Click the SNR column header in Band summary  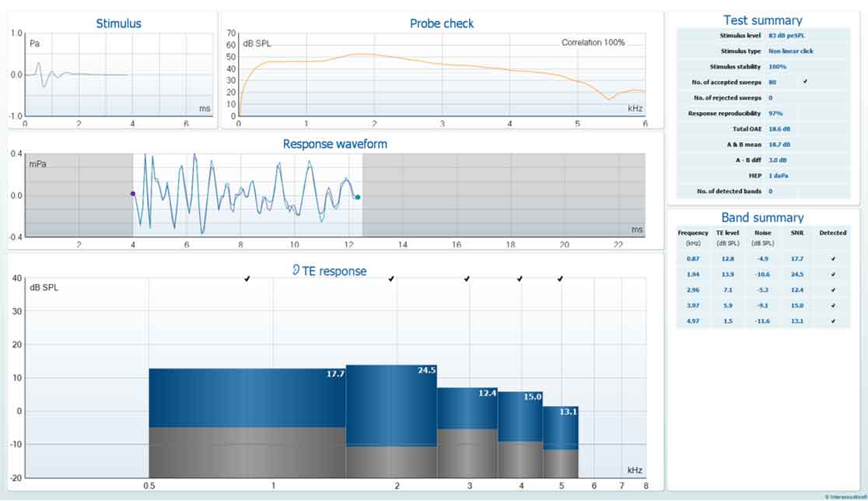point(797,233)
